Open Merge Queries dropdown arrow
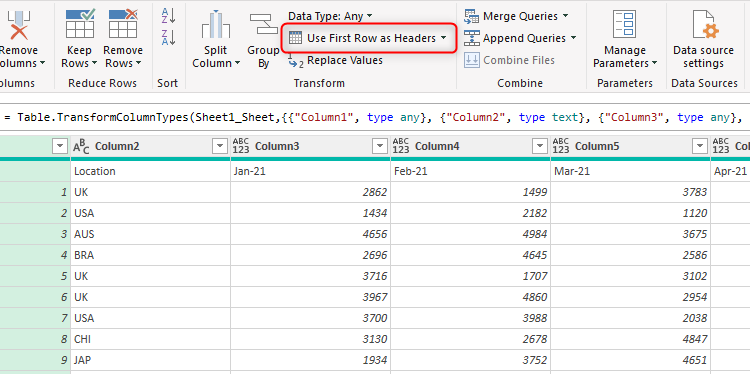Viewport: 750px width, 374px height. click(x=565, y=16)
